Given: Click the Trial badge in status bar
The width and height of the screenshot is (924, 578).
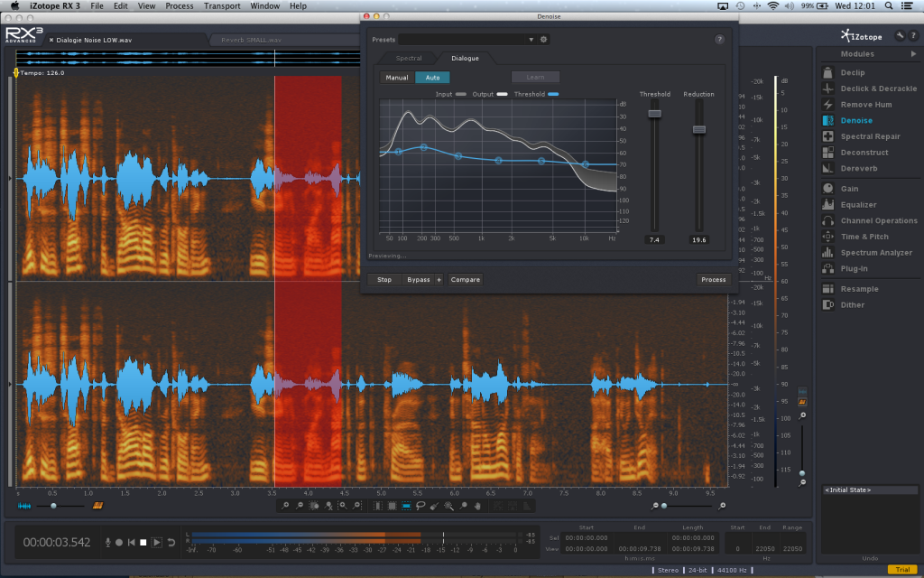Looking at the screenshot, I should 902,570.
